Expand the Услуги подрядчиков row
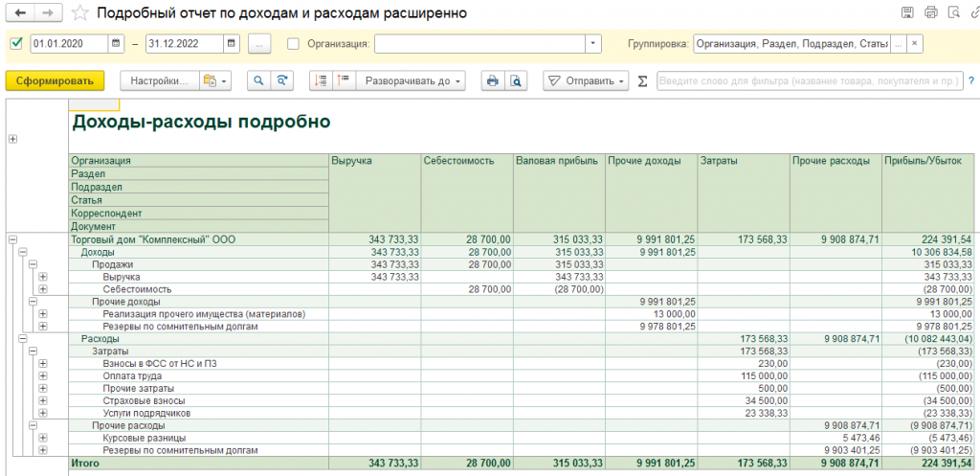The image size is (980, 476). pos(42,413)
